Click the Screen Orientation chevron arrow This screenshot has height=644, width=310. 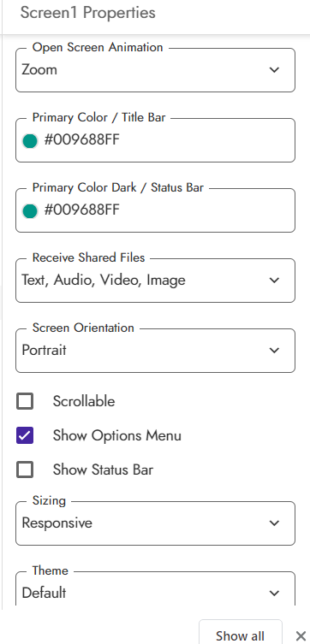tap(274, 351)
